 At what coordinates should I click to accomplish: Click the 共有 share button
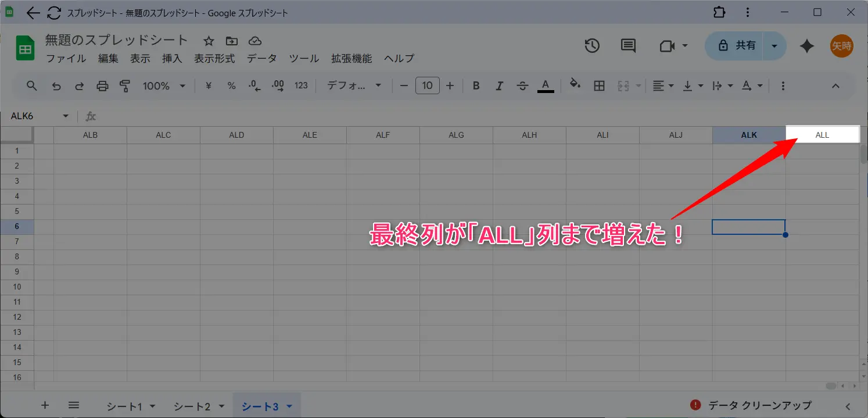738,46
